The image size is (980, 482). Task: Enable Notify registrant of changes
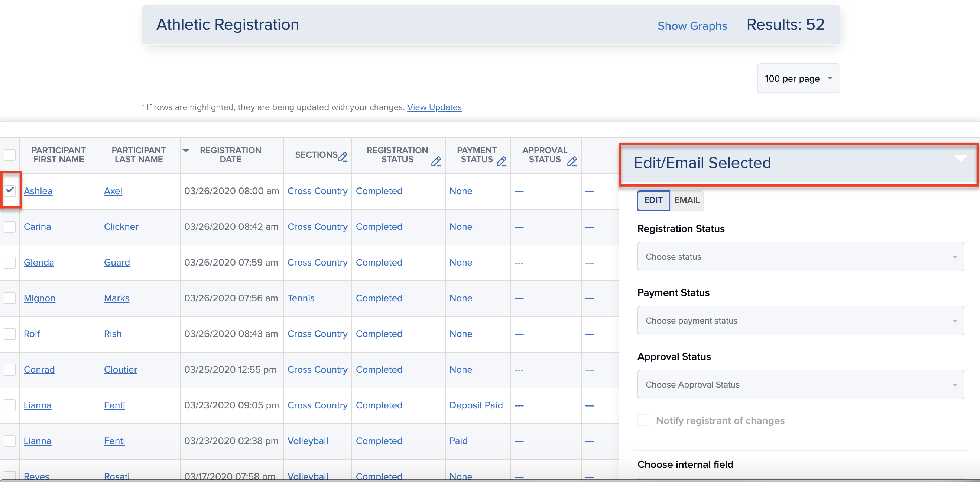click(643, 420)
